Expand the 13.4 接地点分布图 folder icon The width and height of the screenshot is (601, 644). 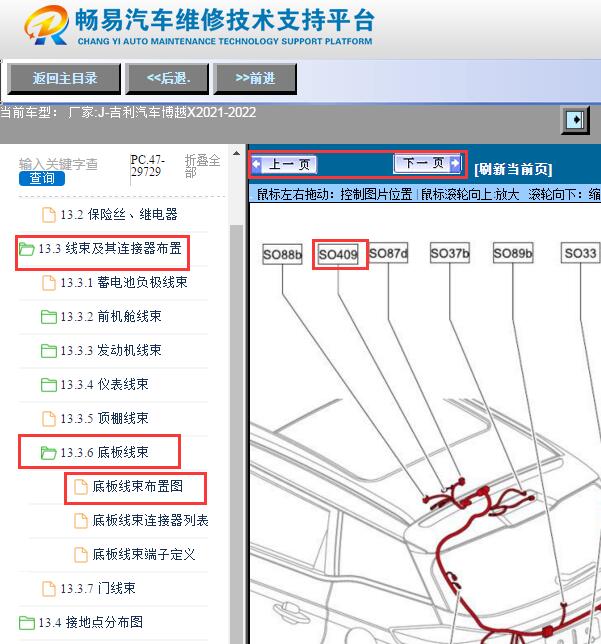click(27, 623)
